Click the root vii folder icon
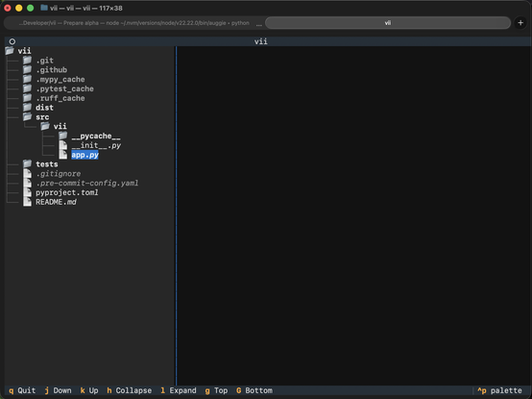Screen dimensions: 532x399 click(x=10, y=51)
